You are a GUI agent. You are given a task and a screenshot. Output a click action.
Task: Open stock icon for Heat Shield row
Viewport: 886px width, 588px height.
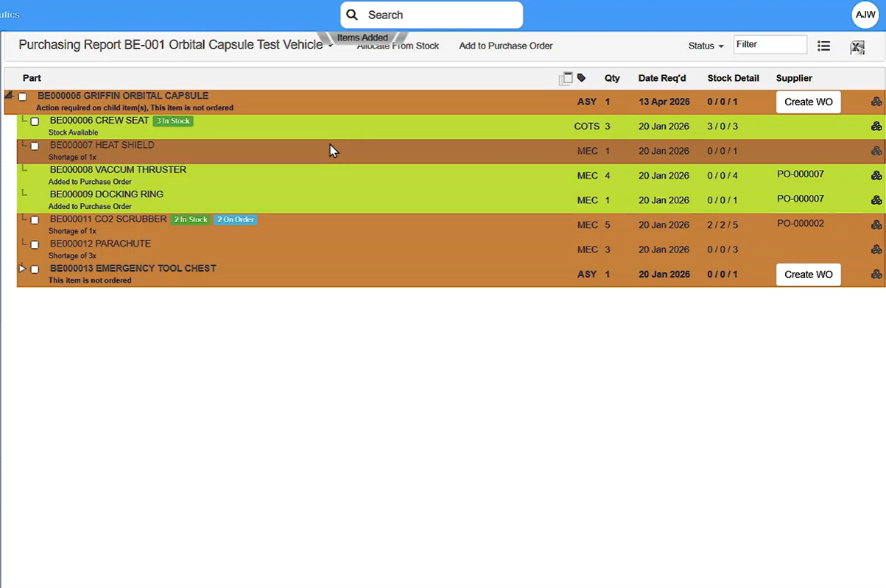point(876,151)
